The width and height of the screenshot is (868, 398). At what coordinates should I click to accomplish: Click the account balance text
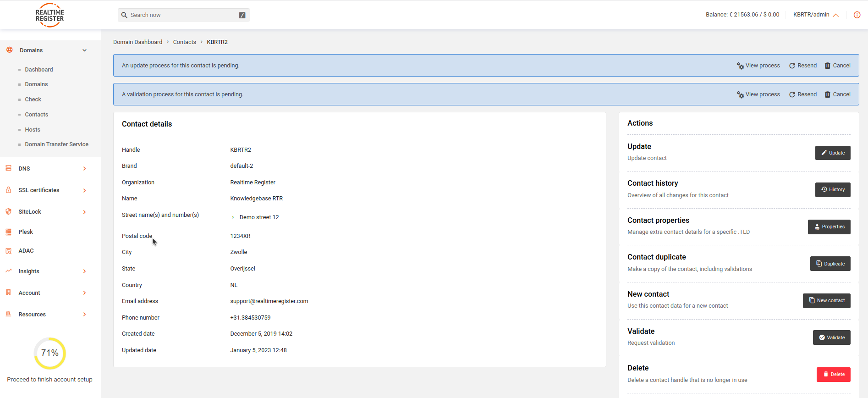(x=742, y=15)
